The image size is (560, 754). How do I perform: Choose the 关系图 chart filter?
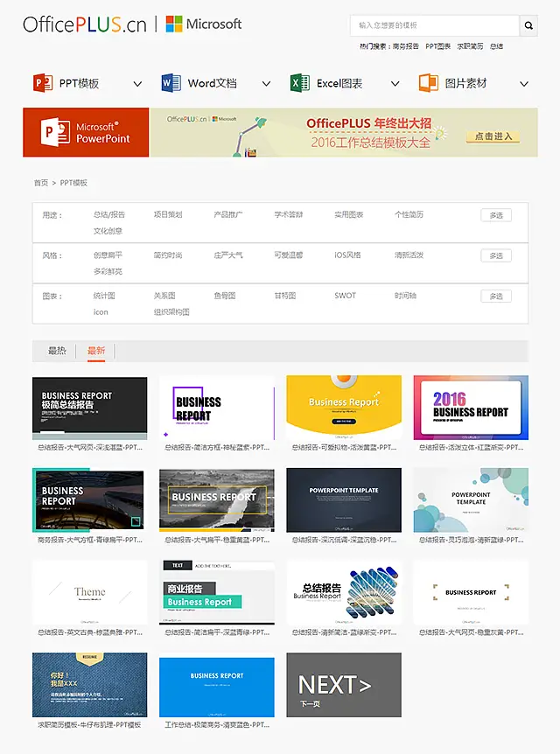pos(164,296)
